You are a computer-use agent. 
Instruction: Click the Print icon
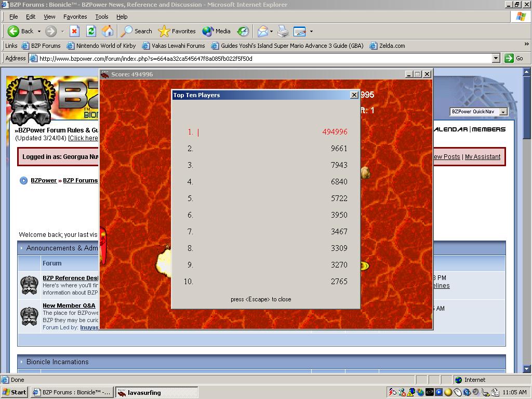point(283,31)
